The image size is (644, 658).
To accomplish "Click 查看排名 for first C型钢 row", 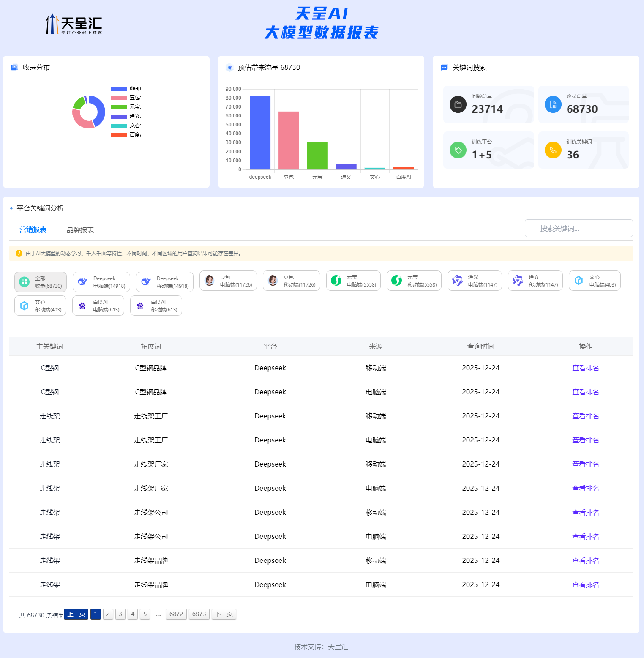I will click(585, 368).
